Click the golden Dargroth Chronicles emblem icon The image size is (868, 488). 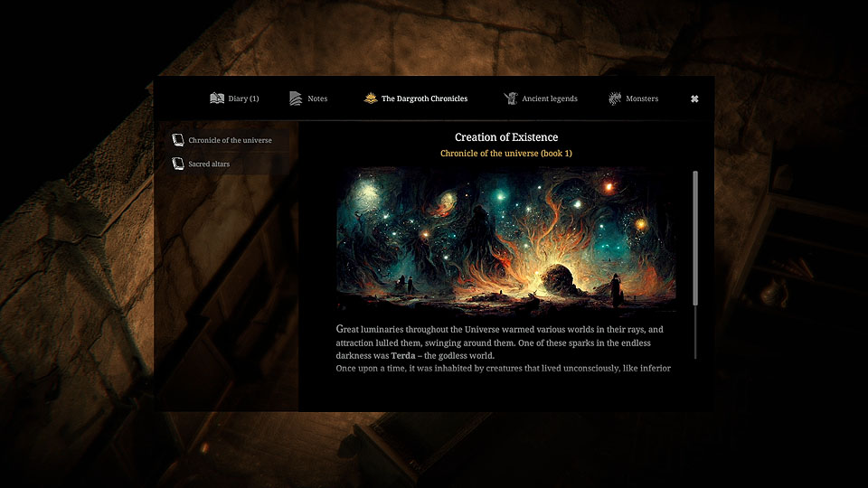click(x=371, y=99)
